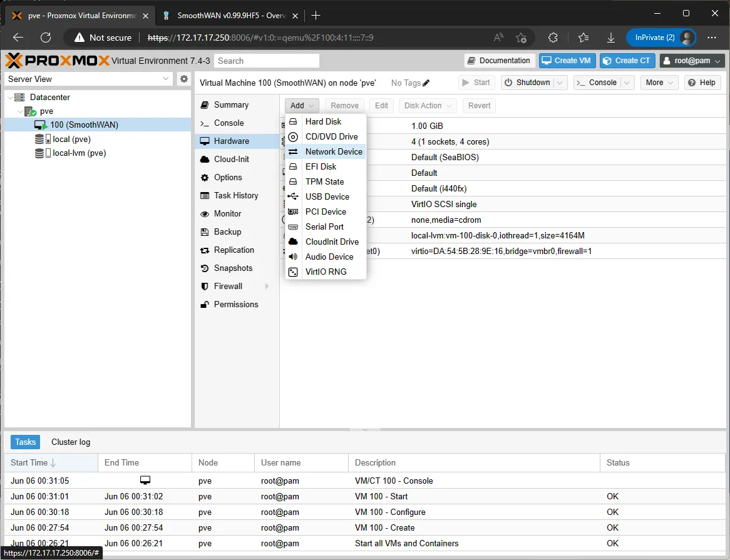Open the browser favorites list icon
This screenshot has height=560, width=730.
[583, 38]
